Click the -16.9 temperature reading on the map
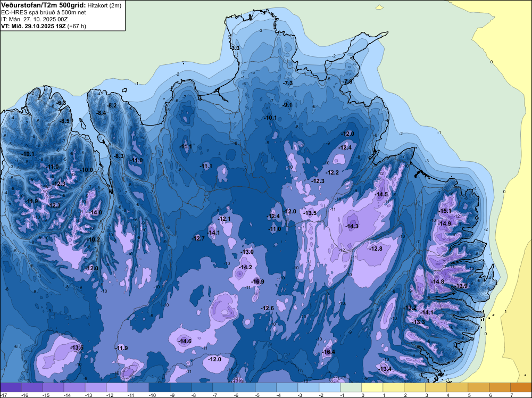 [x=257, y=281]
